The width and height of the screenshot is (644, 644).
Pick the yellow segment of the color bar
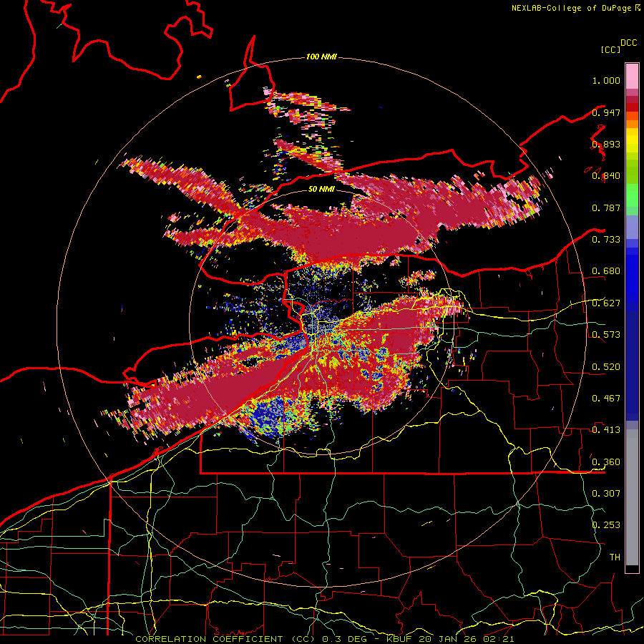coord(632,140)
